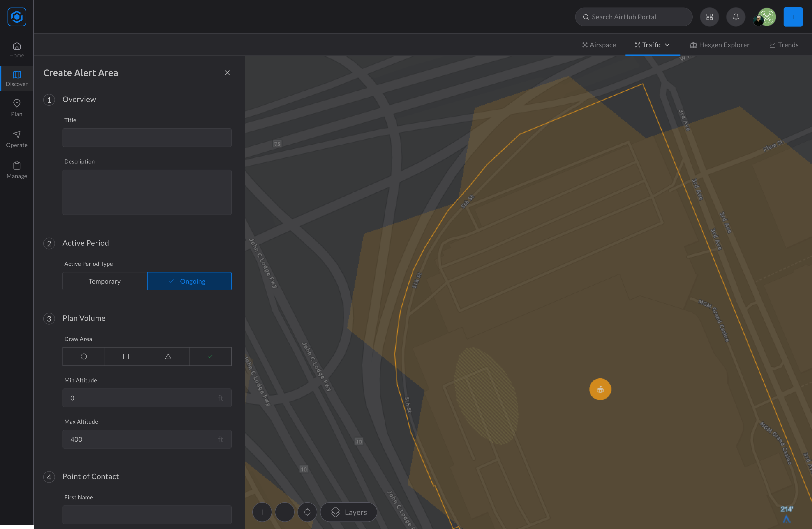This screenshot has width=812, height=529.
Task: Select the square draw area tool
Action: [126, 356]
